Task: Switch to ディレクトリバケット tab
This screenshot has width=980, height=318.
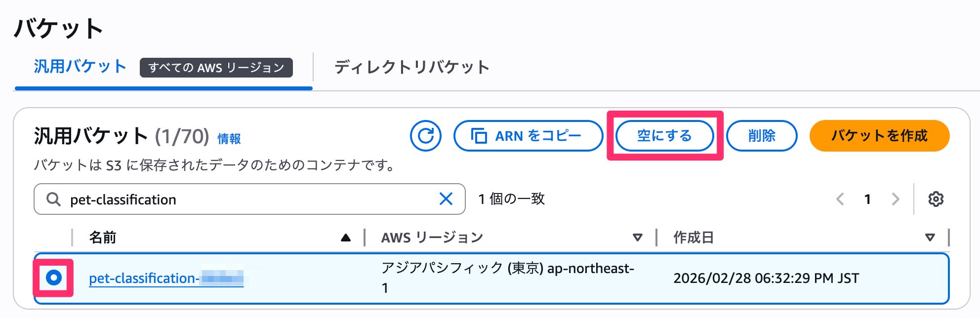Action: pyautogui.click(x=411, y=67)
